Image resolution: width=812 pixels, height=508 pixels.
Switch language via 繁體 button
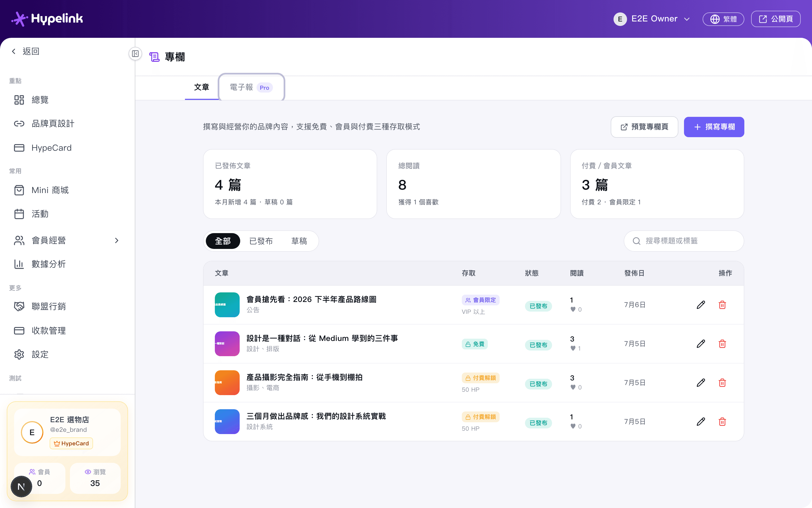point(723,19)
